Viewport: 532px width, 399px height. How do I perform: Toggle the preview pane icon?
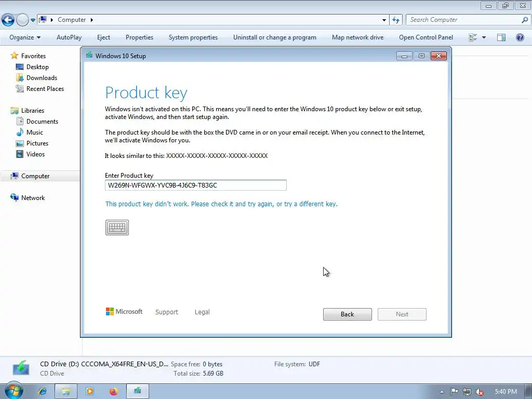point(501,37)
